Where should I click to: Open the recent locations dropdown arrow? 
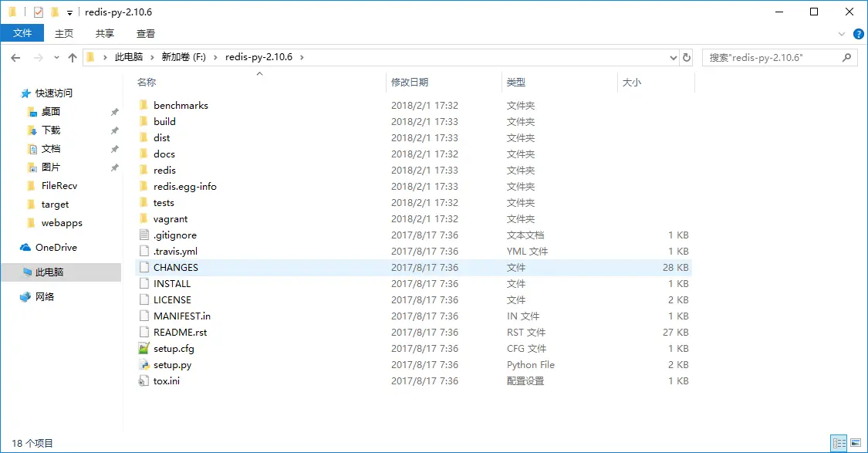click(x=56, y=58)
